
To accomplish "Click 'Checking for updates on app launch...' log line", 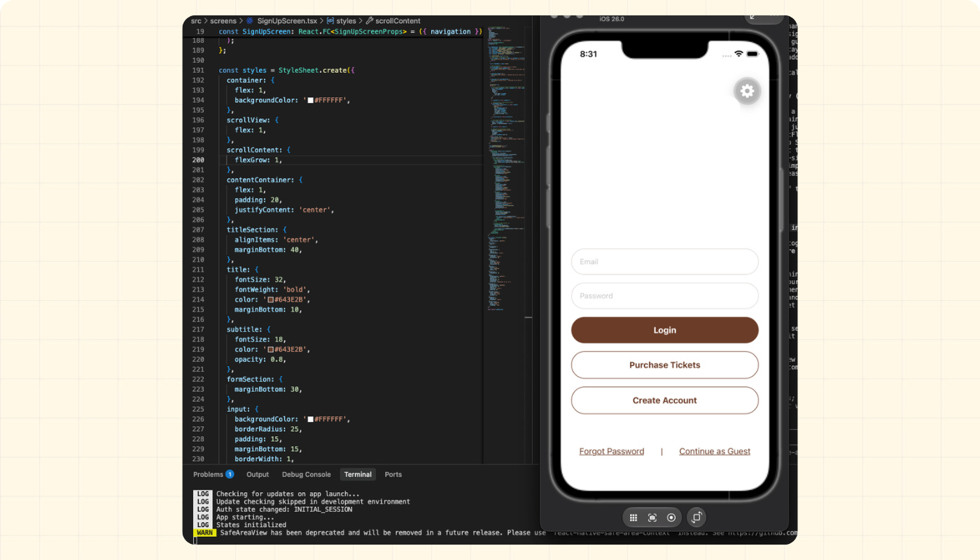I will coord(288,494).
